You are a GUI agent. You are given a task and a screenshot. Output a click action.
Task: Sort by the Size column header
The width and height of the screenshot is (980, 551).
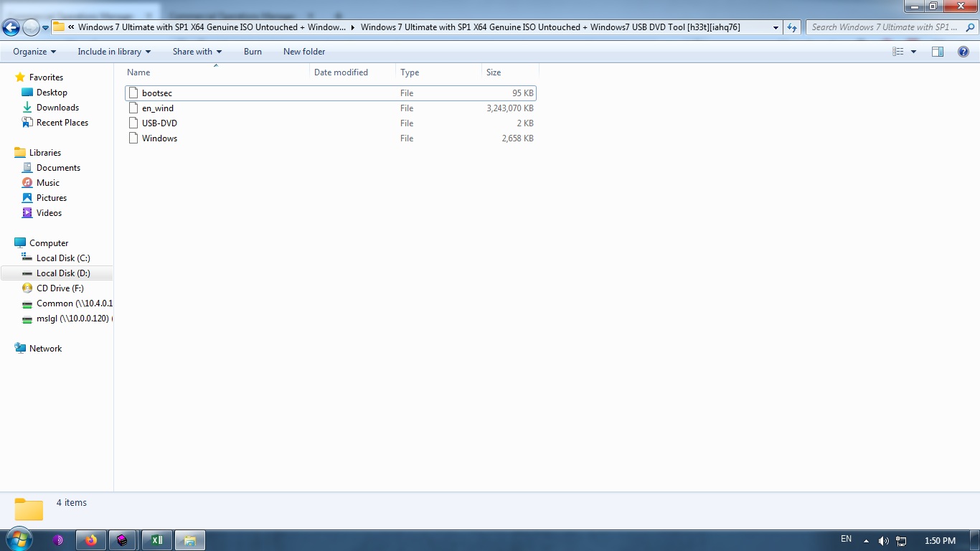510,72
